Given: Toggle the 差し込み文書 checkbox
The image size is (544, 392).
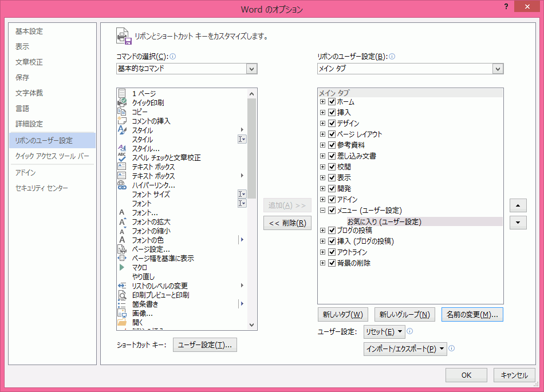Looking at the screenshot, I should point(332,156).
